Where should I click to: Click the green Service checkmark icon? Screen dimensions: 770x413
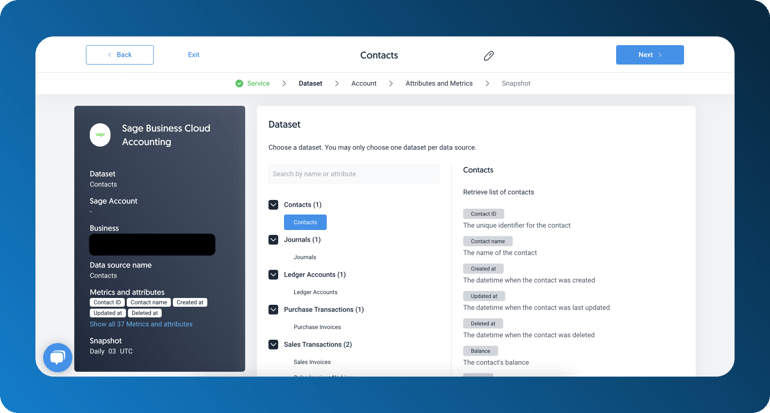point(239,83)
